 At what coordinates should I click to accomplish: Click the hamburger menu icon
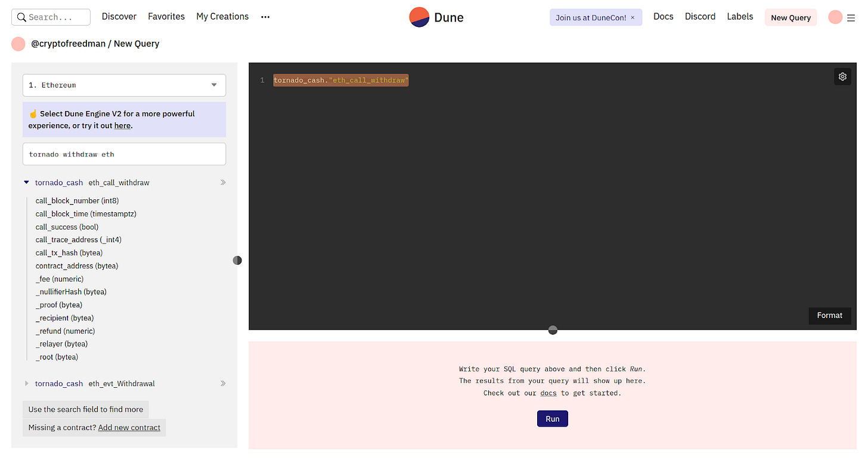851,18
